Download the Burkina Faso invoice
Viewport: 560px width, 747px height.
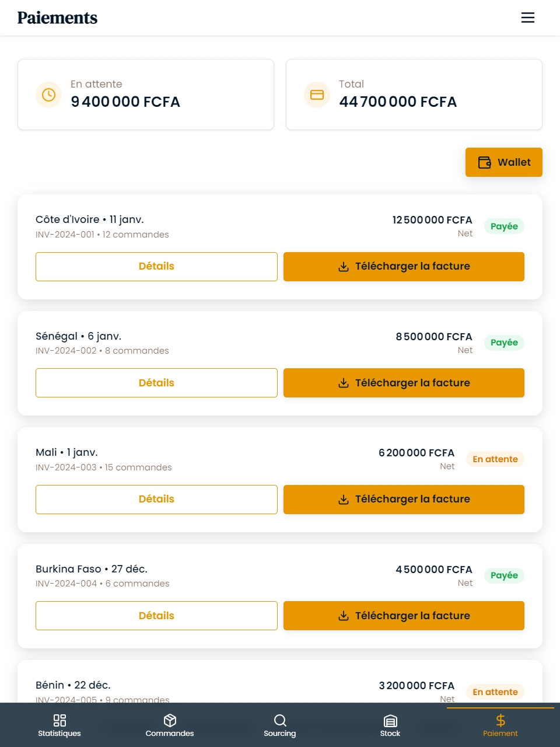[404, 616]
